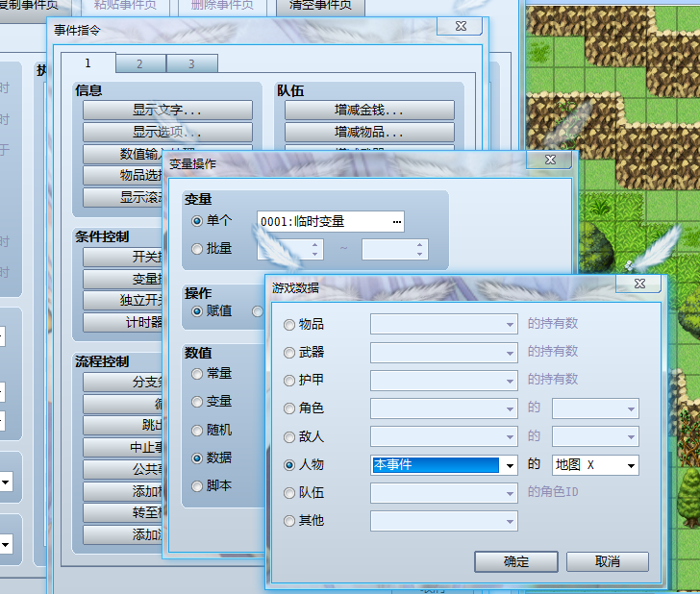Select 变量 value radio button
This screenshot has height=594, width=700.
197,402
